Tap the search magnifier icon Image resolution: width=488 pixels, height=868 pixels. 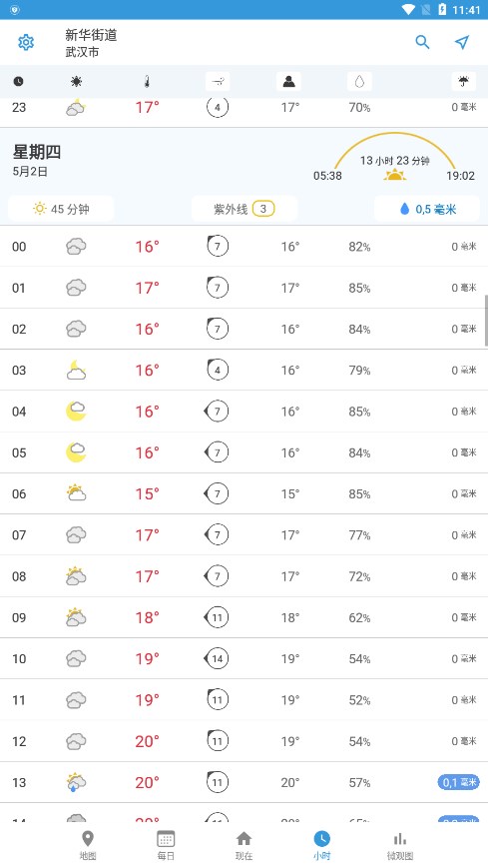pos(423,42)
